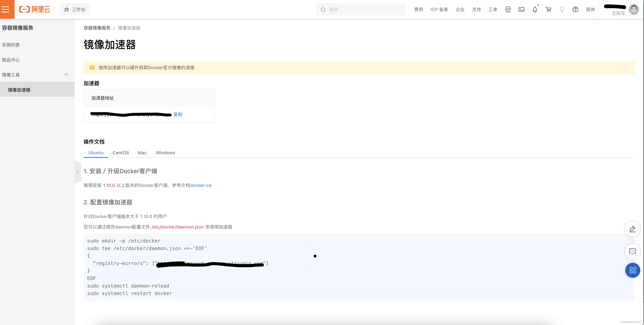Open the hamburger main menu
Viewport: 644px width, 325px height.
tap(5, 9)
